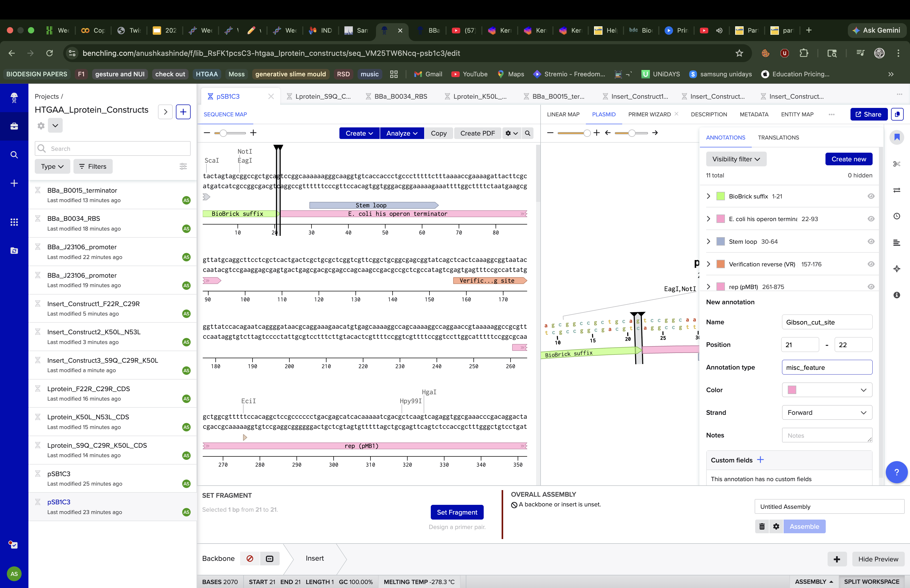The image size is (910, 588).
Task: Open project settings gear icon
Action: [x=41, y=126]
